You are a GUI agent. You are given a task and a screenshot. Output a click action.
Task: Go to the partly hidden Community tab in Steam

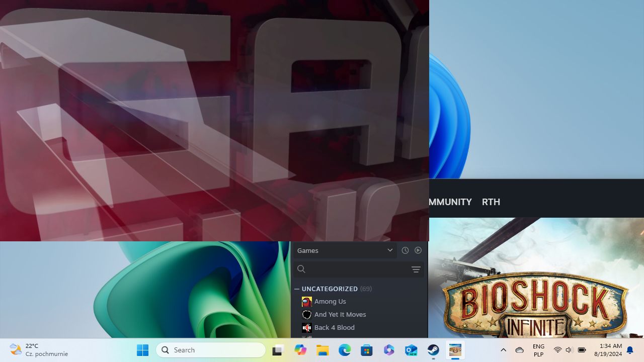tap(450, 202)
